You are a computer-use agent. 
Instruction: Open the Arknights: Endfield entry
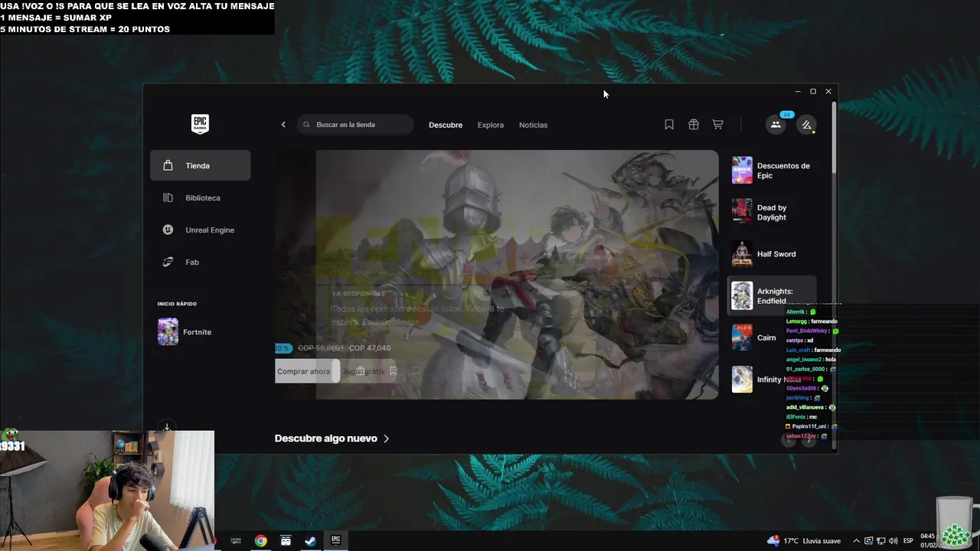coord(772,295)
